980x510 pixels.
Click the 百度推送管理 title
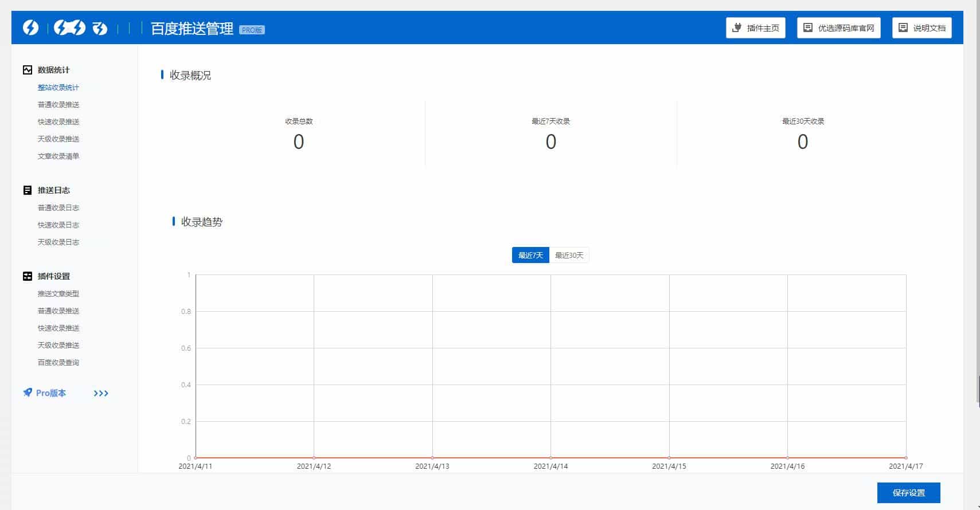[x=192, y=29]
